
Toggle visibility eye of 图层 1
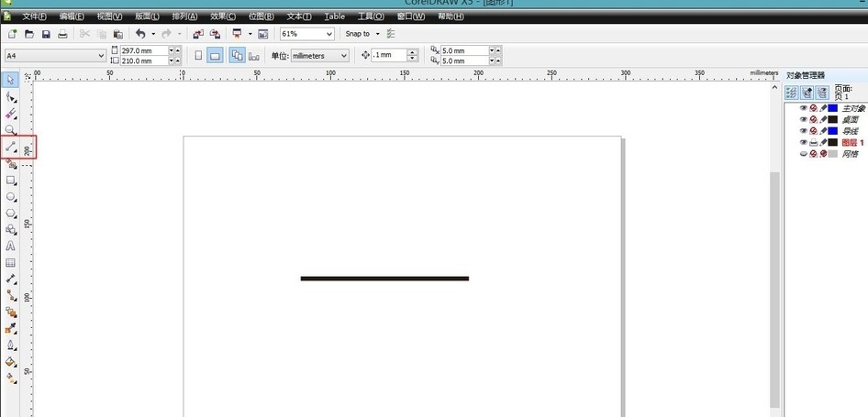tap(803, 142)
